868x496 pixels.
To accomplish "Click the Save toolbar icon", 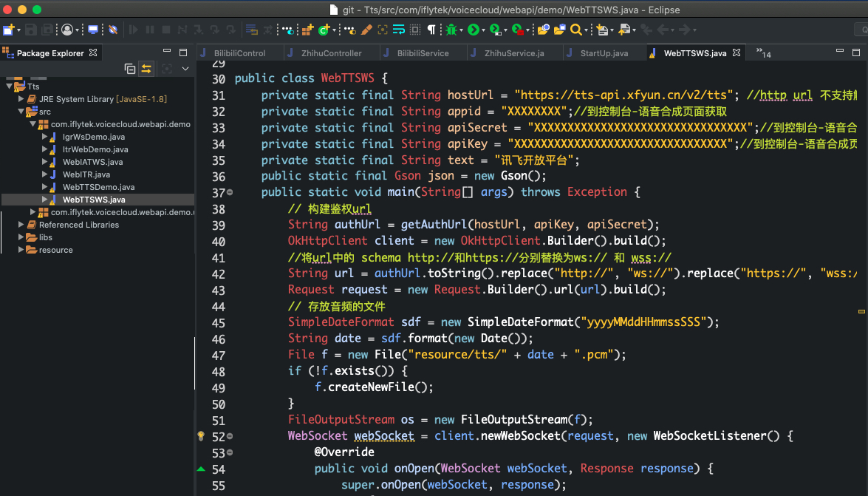I will pos(30,30).
